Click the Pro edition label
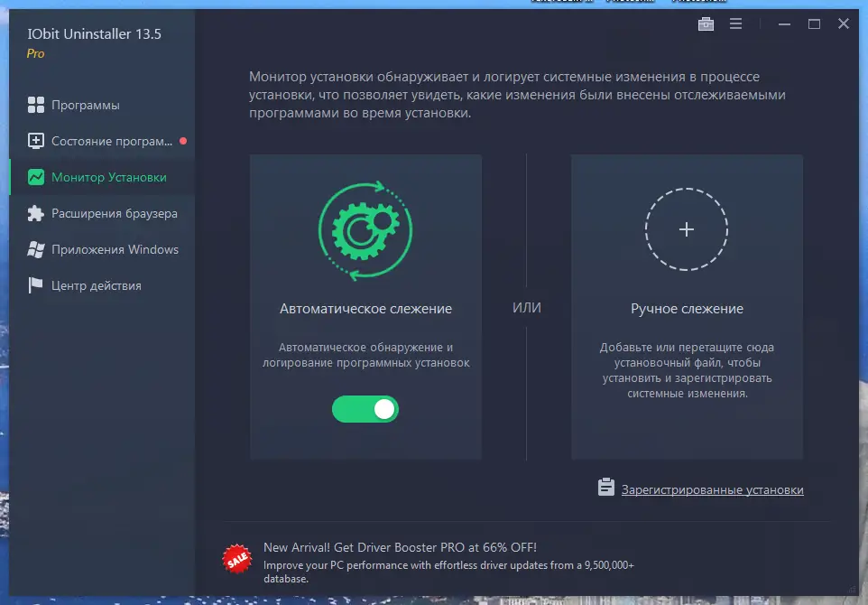Viewport: 868px width, 605px height. point(35,54)
